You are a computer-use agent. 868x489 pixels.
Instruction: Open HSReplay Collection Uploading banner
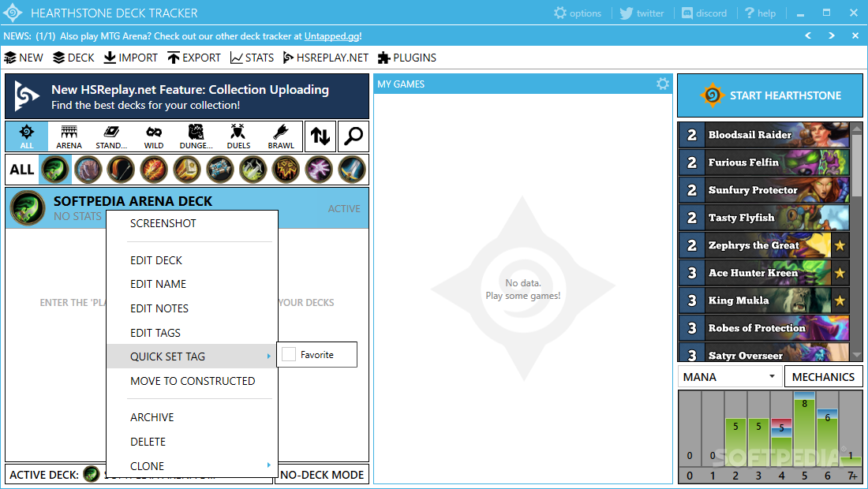pos(187,96)
